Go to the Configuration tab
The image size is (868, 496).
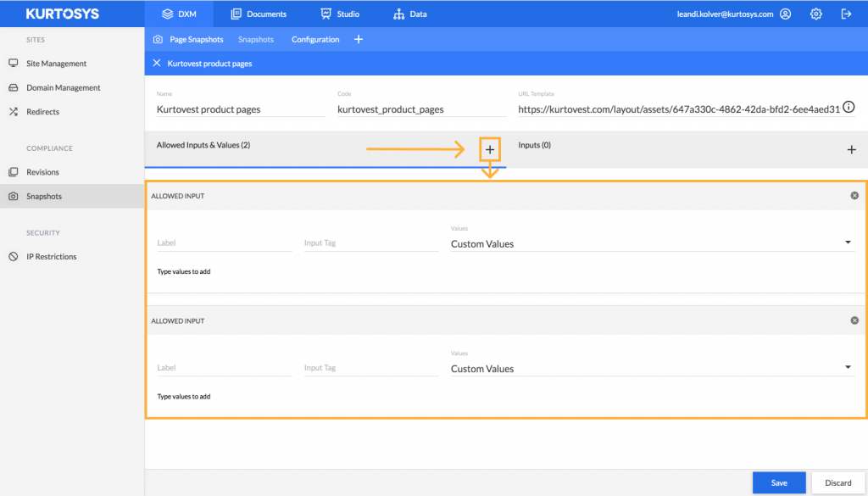click(314, 38)
